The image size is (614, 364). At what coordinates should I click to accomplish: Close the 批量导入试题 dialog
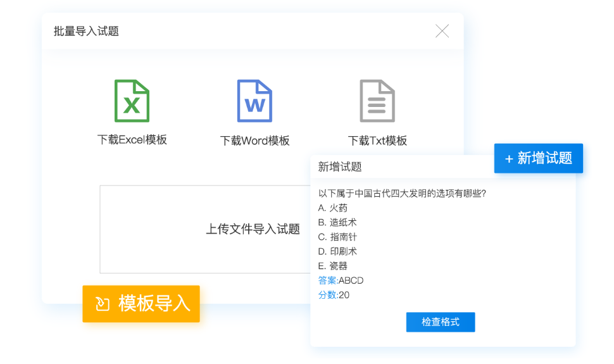point(442,31)
